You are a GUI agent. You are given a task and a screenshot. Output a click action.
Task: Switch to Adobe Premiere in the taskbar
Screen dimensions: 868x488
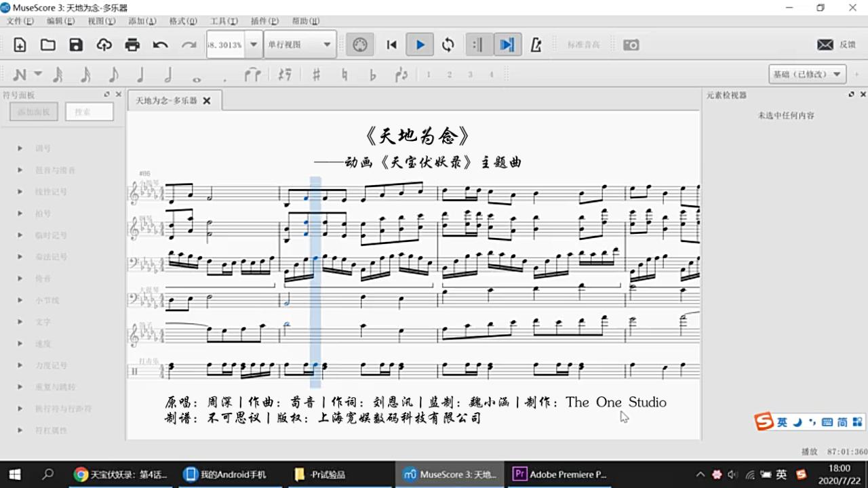[x=560, y=474]
